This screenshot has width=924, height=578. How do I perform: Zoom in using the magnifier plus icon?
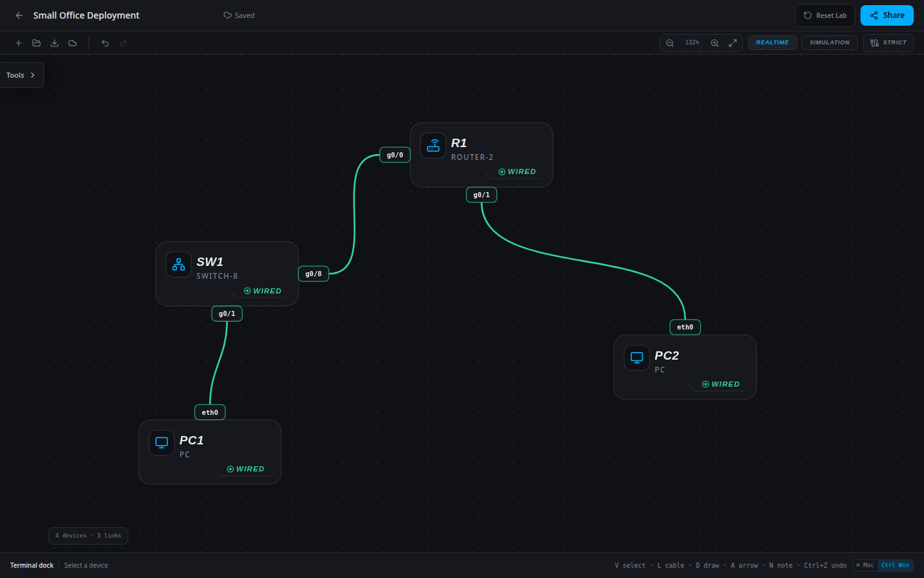[715, 43]
